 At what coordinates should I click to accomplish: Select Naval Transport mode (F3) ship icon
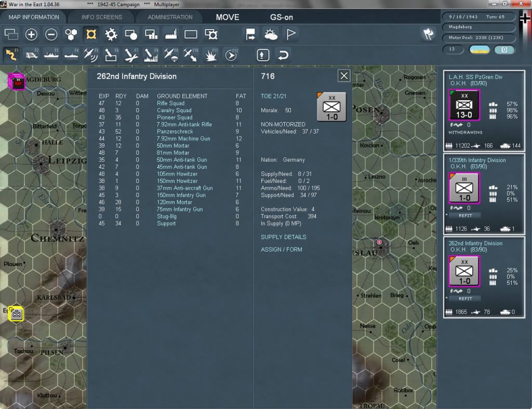51,55
